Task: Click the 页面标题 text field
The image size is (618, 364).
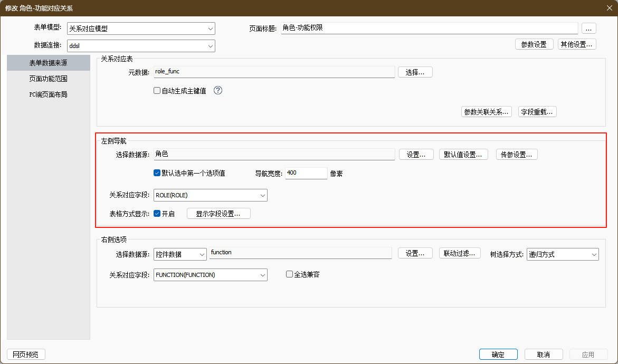Action: click(x=429, y=28)
